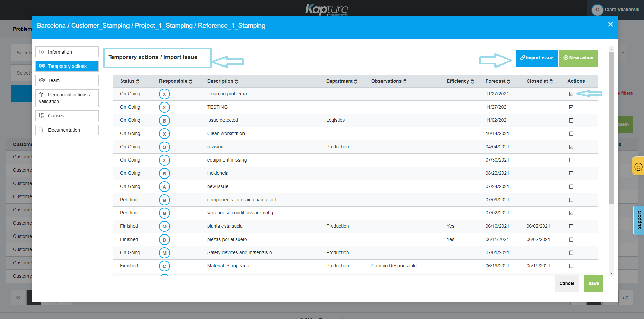Click the Team sidebar icon
This screenshot has height=319, width=644.
click(42, 80)
